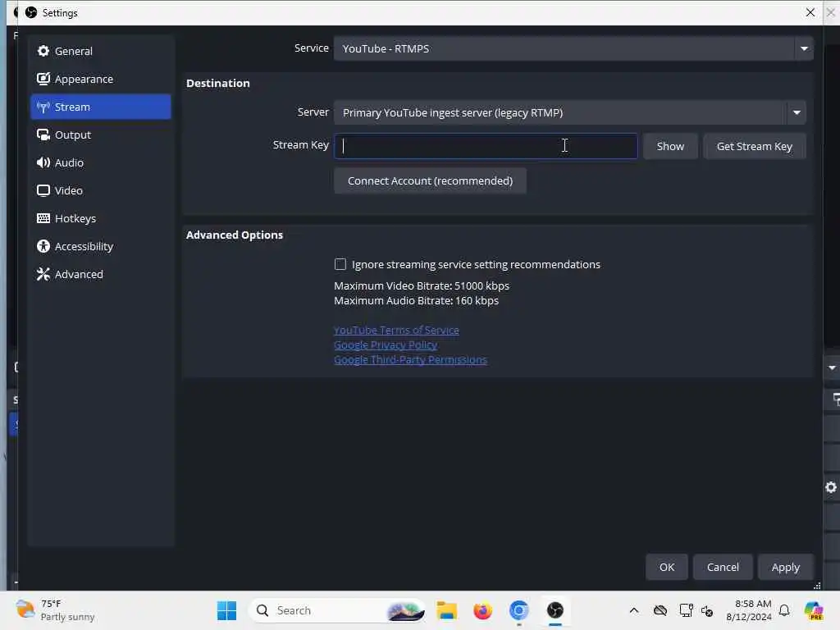840x630 pixels.
Task: Click the taskbar Search box
Action: [337, 610]
